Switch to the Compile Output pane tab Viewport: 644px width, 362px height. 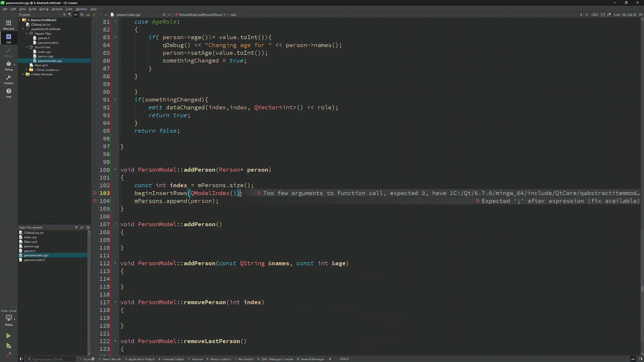pyautogui.click(x=171, y=359)
